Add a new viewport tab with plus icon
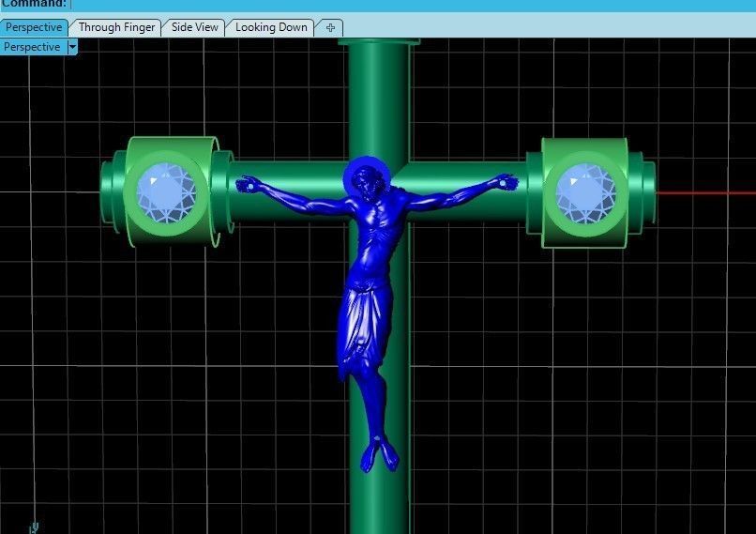Image resolution: width=756 pixels, height=534 pixels. click(330, 28)
